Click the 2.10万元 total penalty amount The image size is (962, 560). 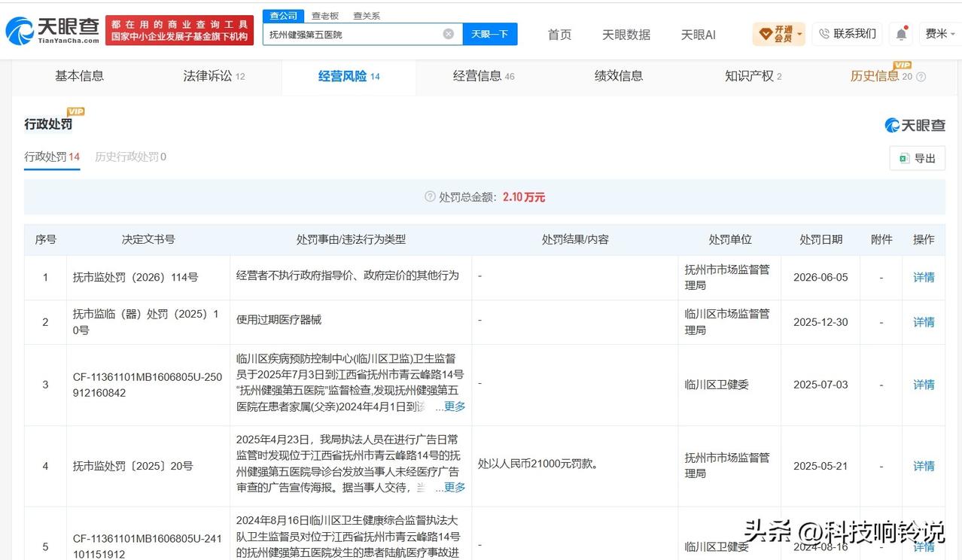pyautogui.click(x=524, y=197)
